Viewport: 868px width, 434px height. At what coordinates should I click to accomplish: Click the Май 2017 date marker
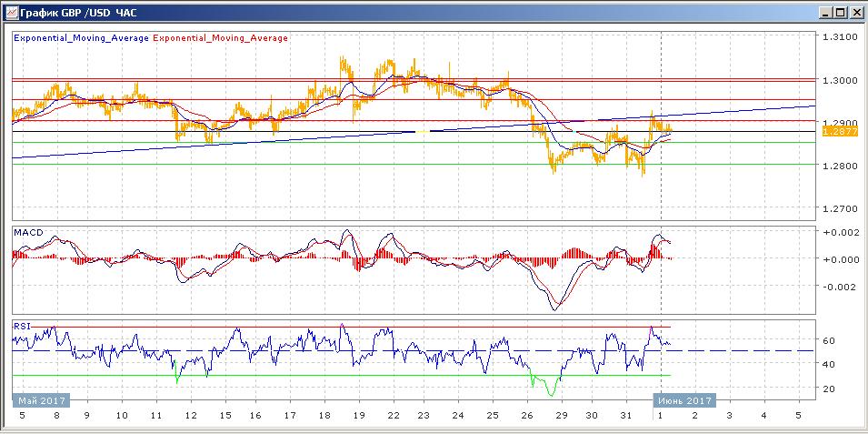point(42,400)
